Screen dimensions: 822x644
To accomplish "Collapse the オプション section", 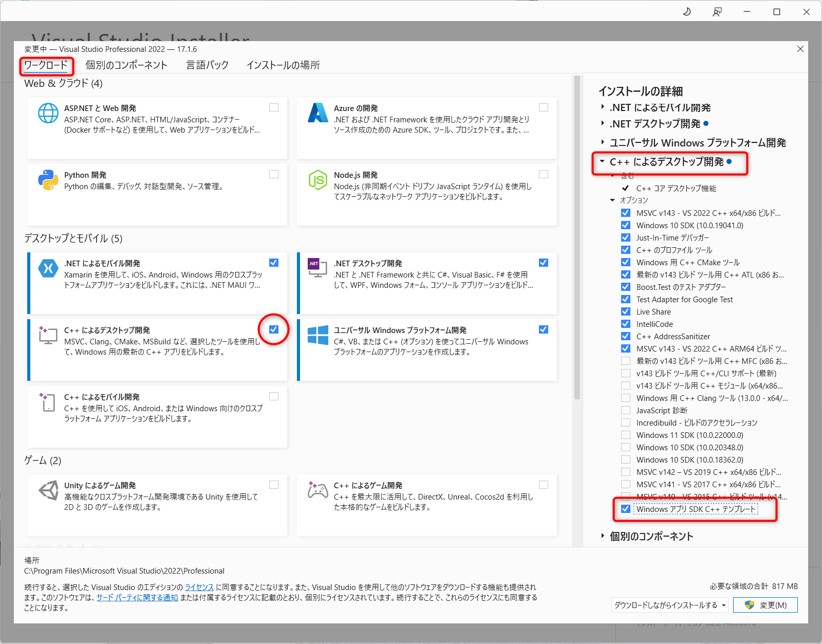I will (x=612, y=200).
